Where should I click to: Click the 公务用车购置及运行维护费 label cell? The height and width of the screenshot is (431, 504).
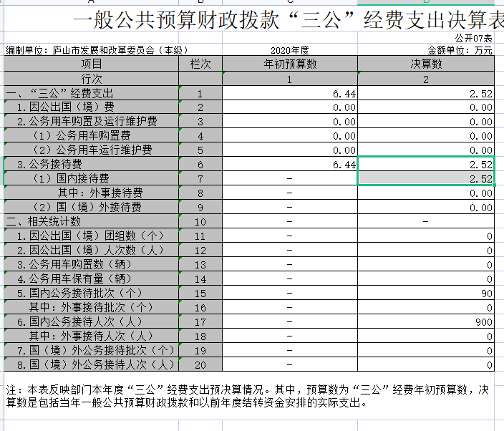[x=92, y=122]
